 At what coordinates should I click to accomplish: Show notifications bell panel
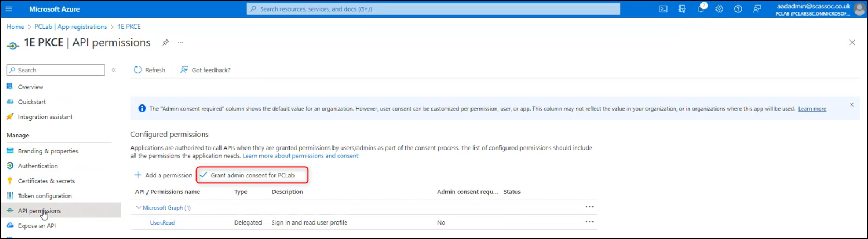[701, 9]
